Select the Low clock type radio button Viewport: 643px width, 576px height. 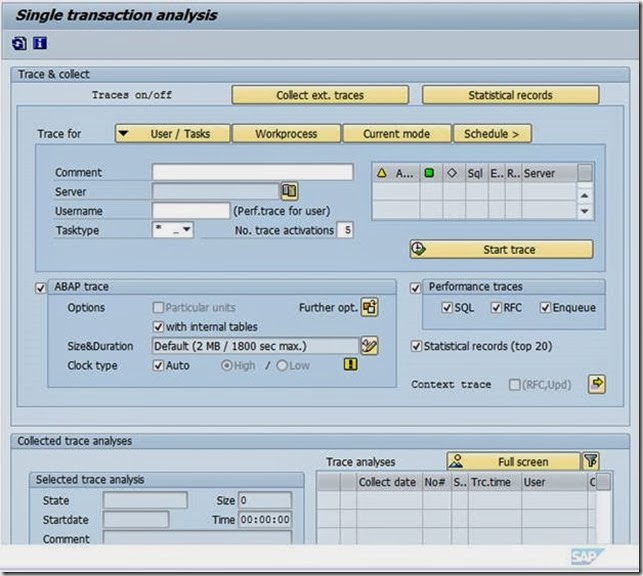(282, 366)
